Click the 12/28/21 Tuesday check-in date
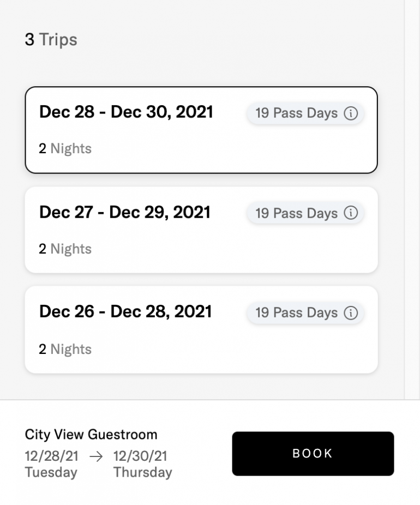420x505 pixels. (x=51, y=464)
